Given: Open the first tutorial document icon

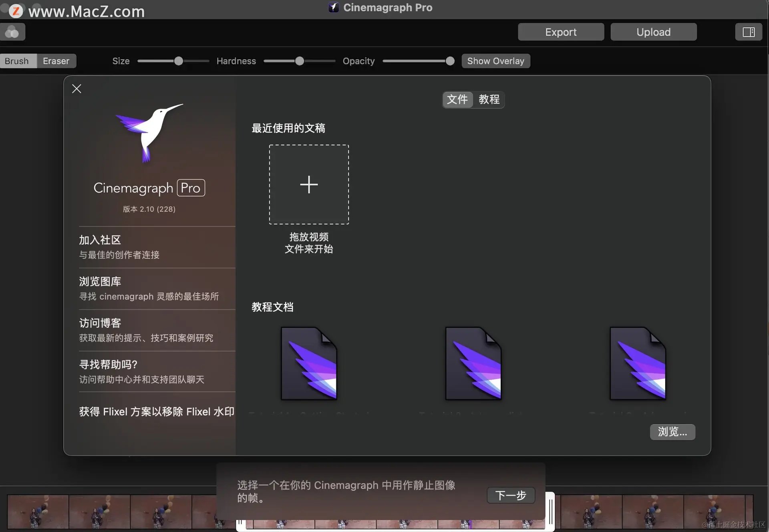Looking at the screenshot, I should [x=309, y=363].
